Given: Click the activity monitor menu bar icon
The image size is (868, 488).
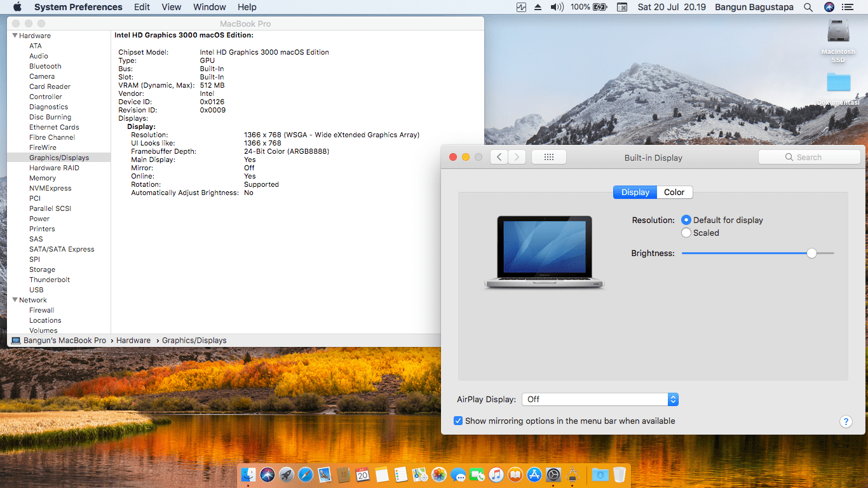Looking at the screenshot, I should 522,7.
